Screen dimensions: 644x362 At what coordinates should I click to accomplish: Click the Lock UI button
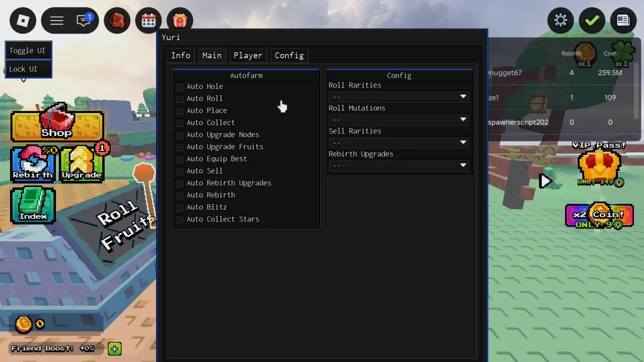[x=28, y=69]
